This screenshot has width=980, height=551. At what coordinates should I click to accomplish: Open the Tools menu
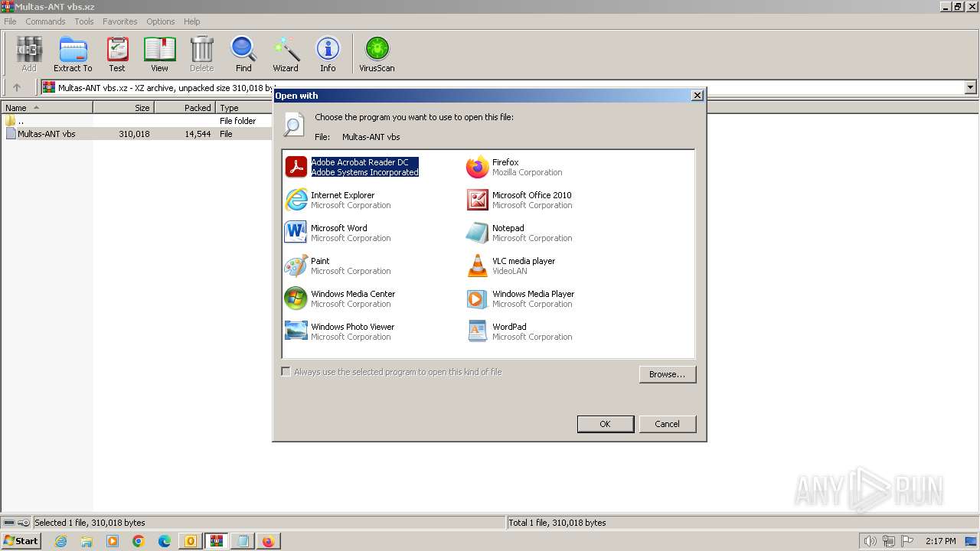(84, 21)
